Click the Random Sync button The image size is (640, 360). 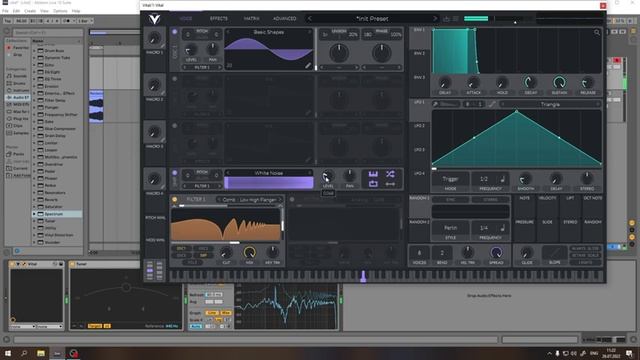[x=450, y=200]
